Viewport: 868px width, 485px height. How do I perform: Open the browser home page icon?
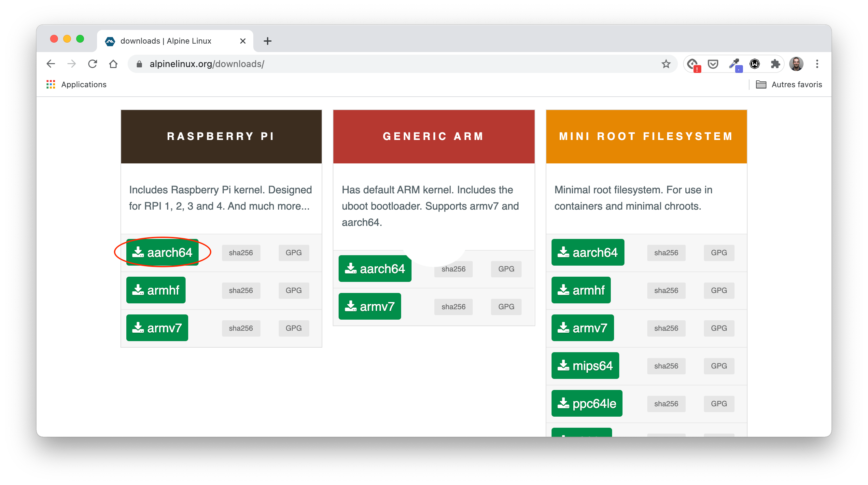tap(113, 64)
